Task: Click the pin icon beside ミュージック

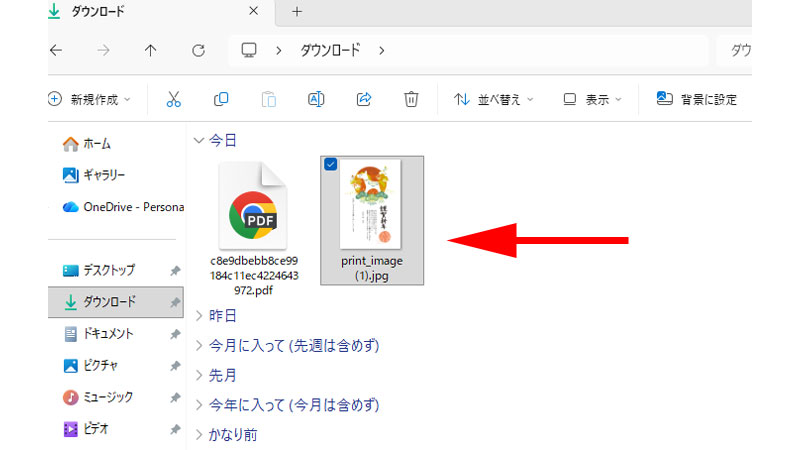Action: coord(175,397)
